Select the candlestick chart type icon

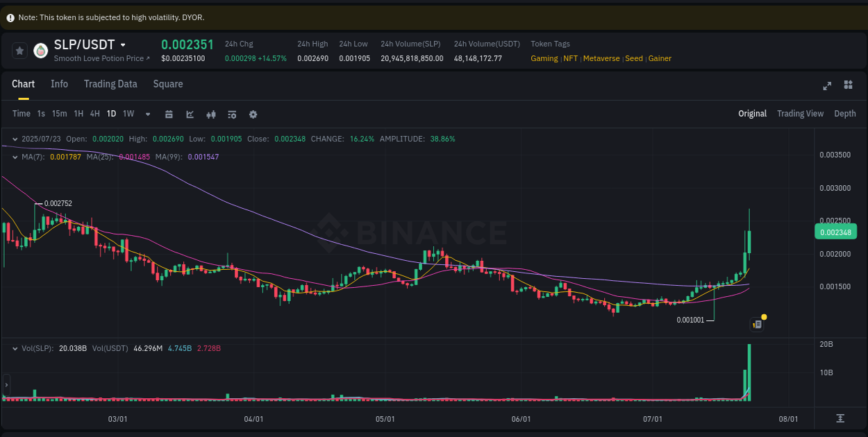click(211, 114)
